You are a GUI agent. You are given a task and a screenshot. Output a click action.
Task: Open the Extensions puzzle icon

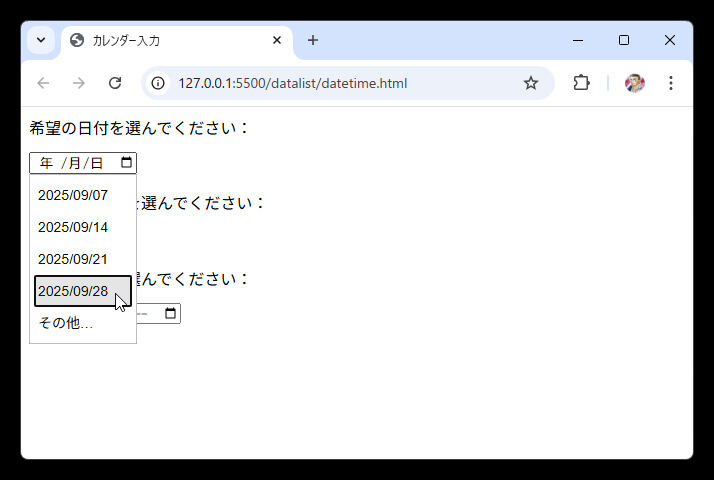[581, 83]
